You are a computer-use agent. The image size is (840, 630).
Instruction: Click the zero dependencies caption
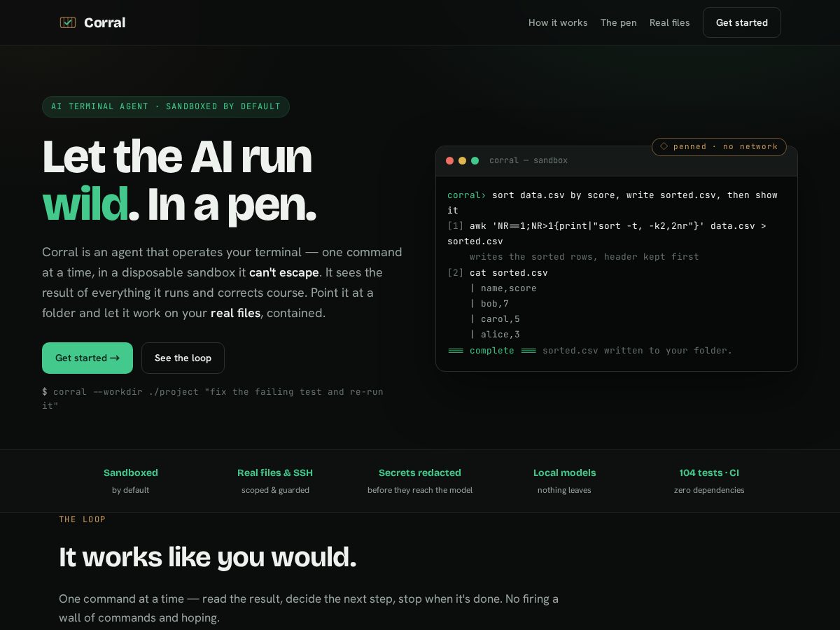coord(709,490)
